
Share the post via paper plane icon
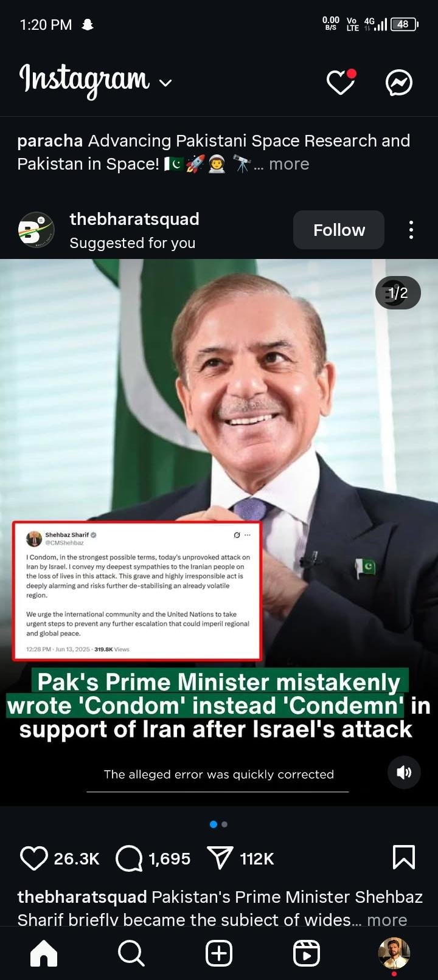tap(220, 858)
